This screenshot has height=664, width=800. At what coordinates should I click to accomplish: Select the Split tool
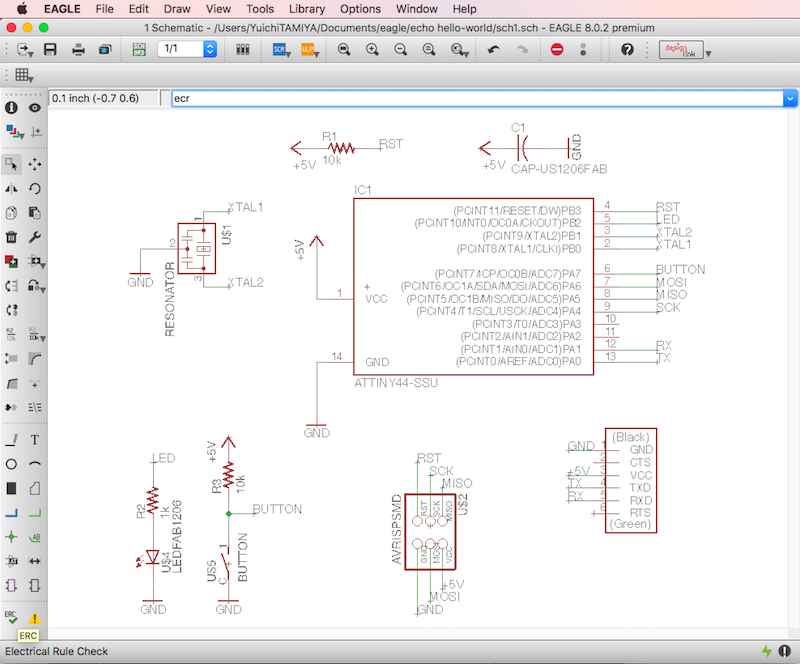point(11,383)
